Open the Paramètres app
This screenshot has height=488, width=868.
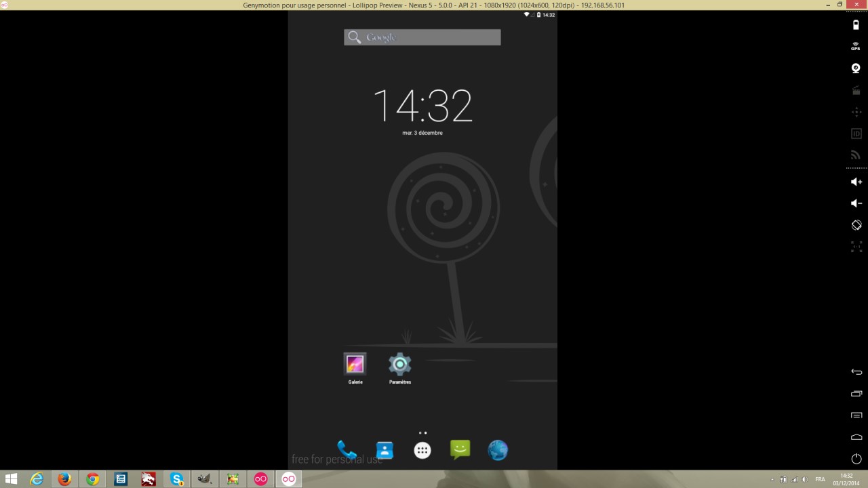pyautogui.click(x=399, y=365)
